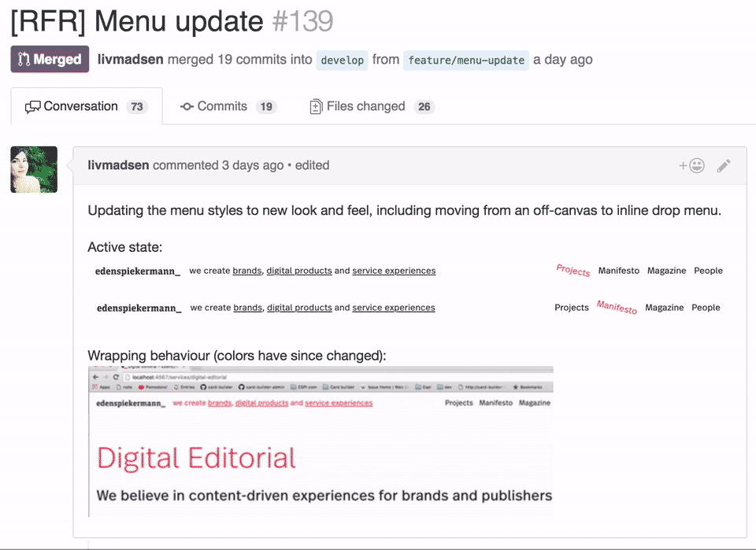This screenshot has width=756, height=550.
Task: Click the livmadsen avatar picture
Action: point(34,169)
